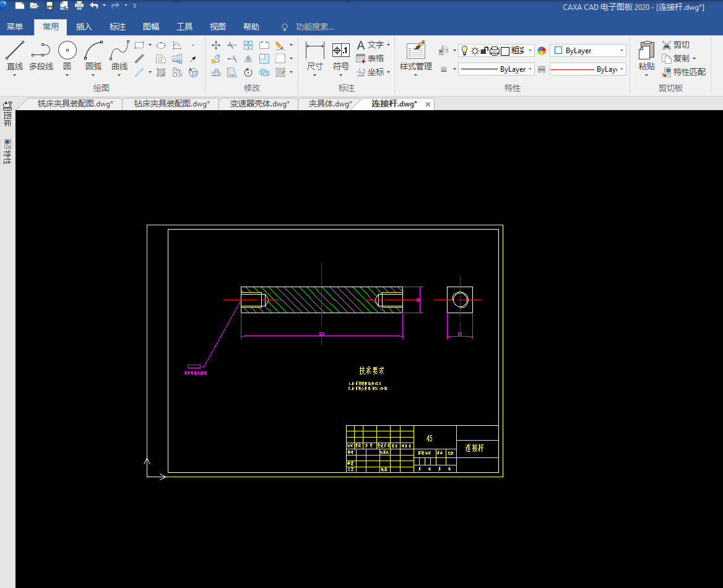The image size is (723, 588).
Task: Switch to the 图幅 ribbon tab
Action: coord(151,27)
